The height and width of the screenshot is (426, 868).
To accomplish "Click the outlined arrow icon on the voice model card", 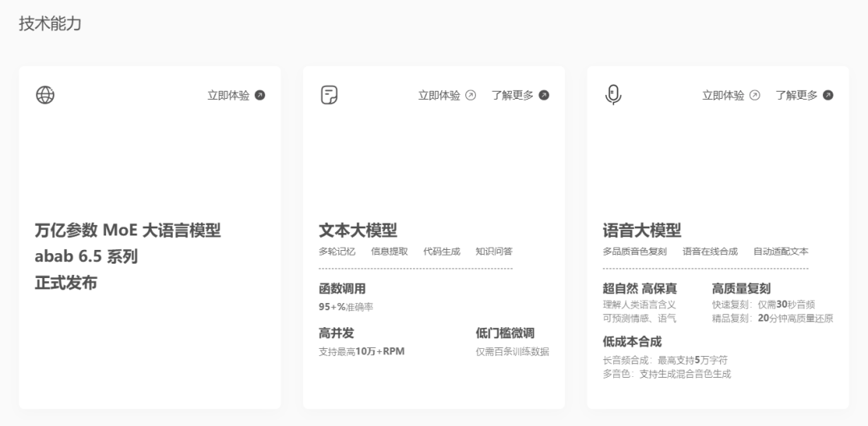I will pos(755,96).
